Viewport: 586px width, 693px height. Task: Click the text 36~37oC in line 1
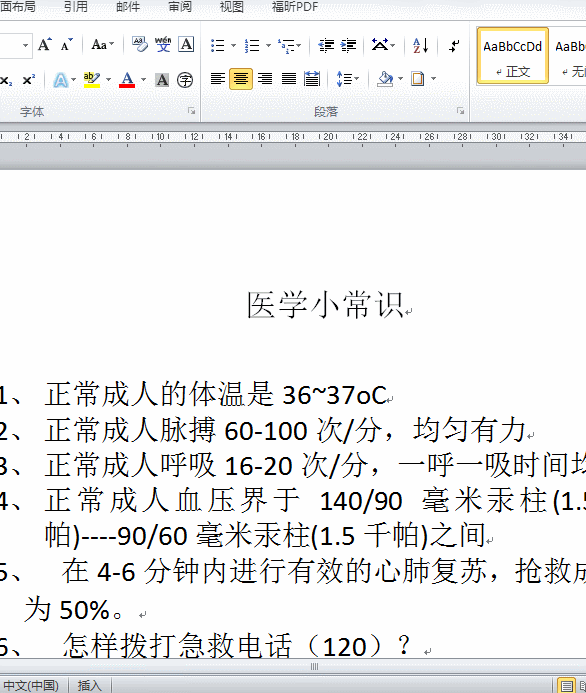click(x=335, y=395)
